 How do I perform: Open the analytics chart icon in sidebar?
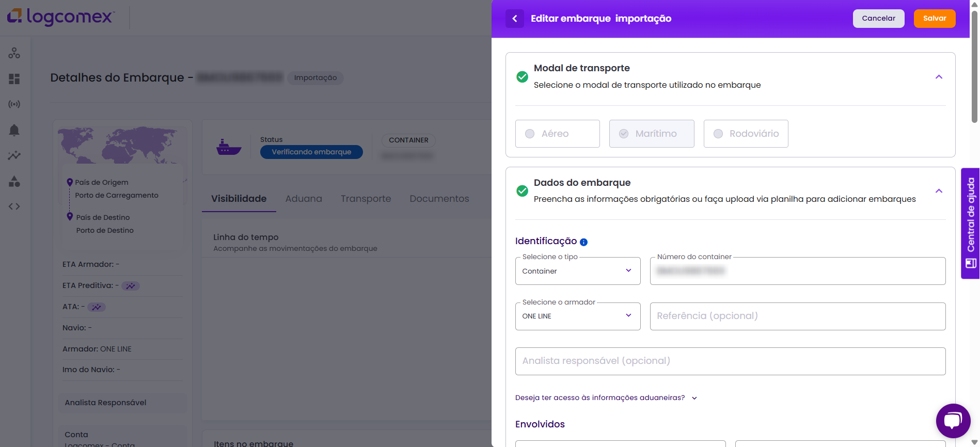(14, 155)
